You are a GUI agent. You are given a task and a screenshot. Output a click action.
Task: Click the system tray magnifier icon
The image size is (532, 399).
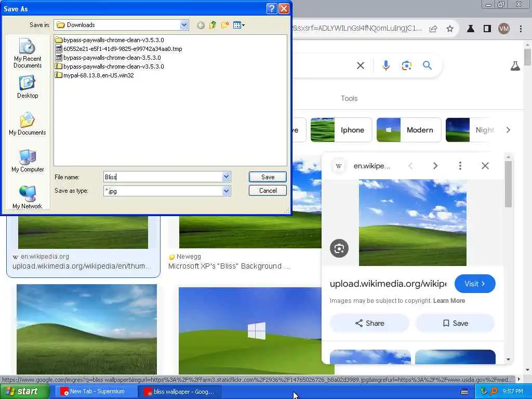494,391
